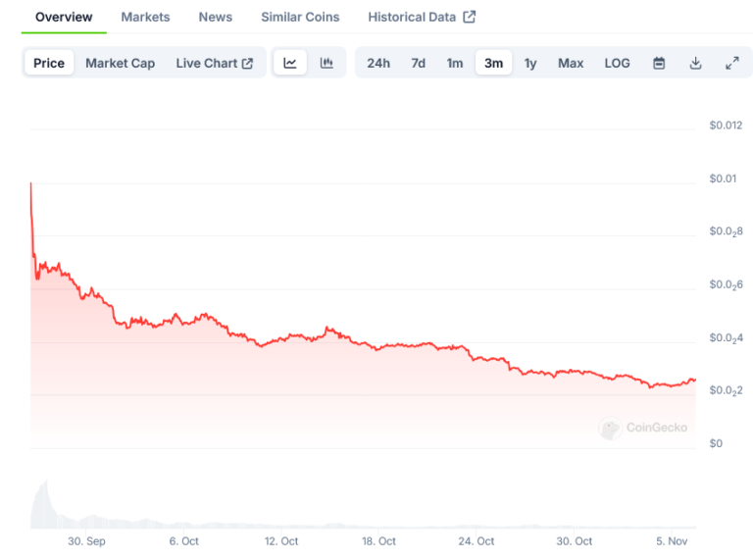
Task: Click the volume spike near 30. Sep
Action: (45, 504)
